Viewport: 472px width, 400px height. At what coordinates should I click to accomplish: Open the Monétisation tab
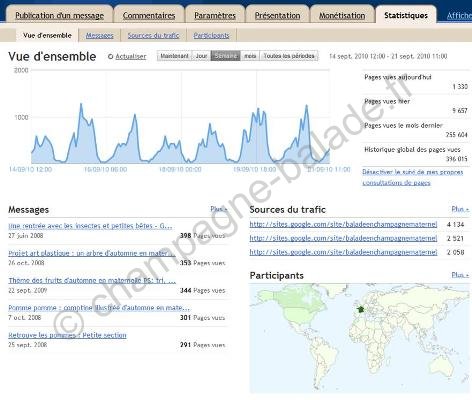[x=342, y=15]
